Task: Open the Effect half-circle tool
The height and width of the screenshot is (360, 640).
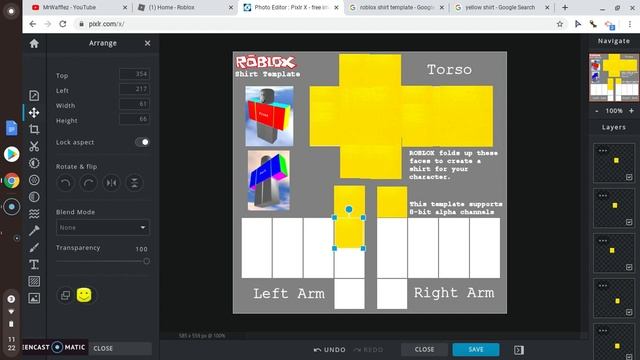Action: 34,197
